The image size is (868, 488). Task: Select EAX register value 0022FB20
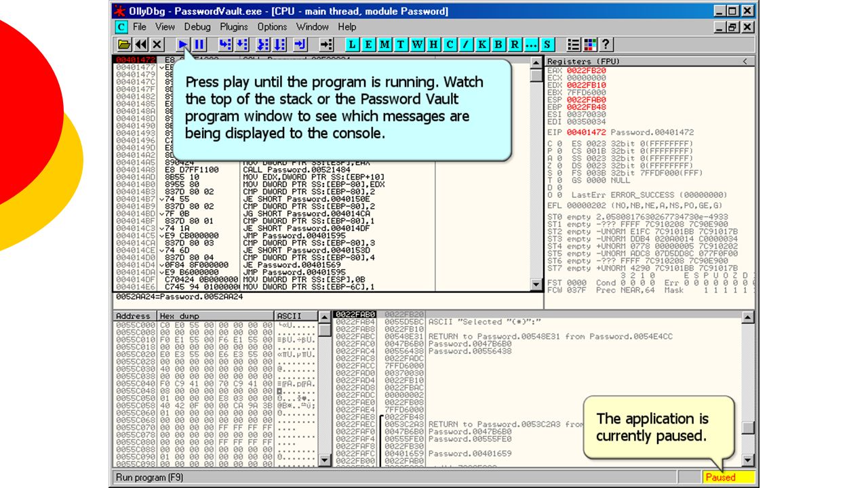[587, 70]
